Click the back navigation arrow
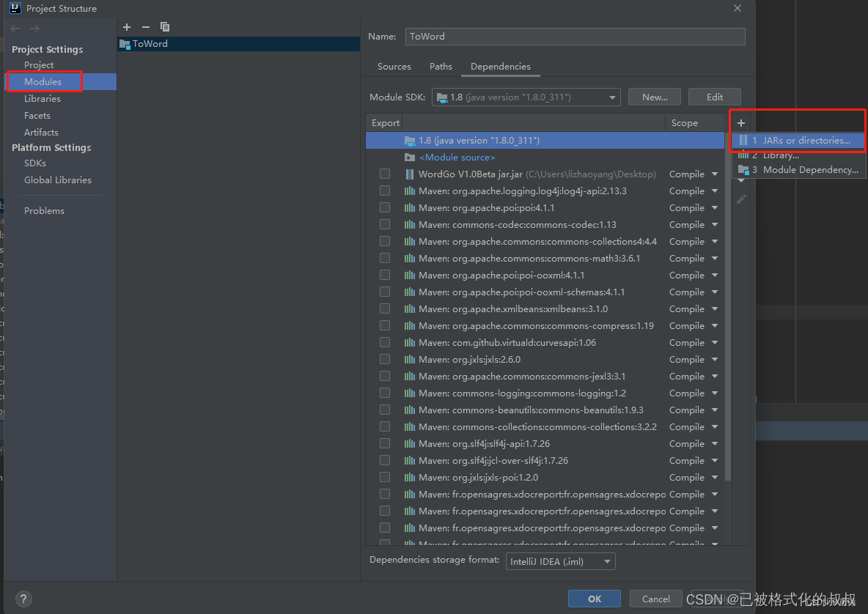 click(x=14, y=29)
